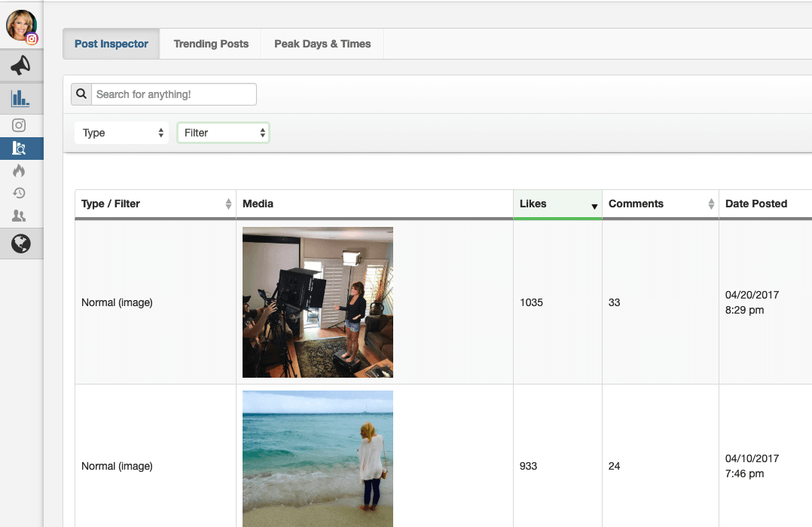Open the beach photo post thumbnail
This screenshot has height=527, width=812.
tap(317, 458)
